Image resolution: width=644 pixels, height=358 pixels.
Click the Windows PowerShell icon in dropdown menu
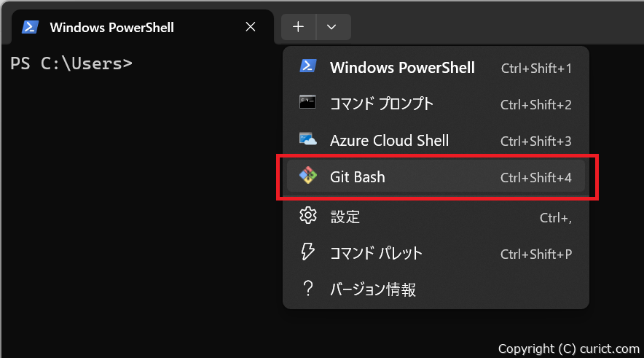(x=308, y=67)
